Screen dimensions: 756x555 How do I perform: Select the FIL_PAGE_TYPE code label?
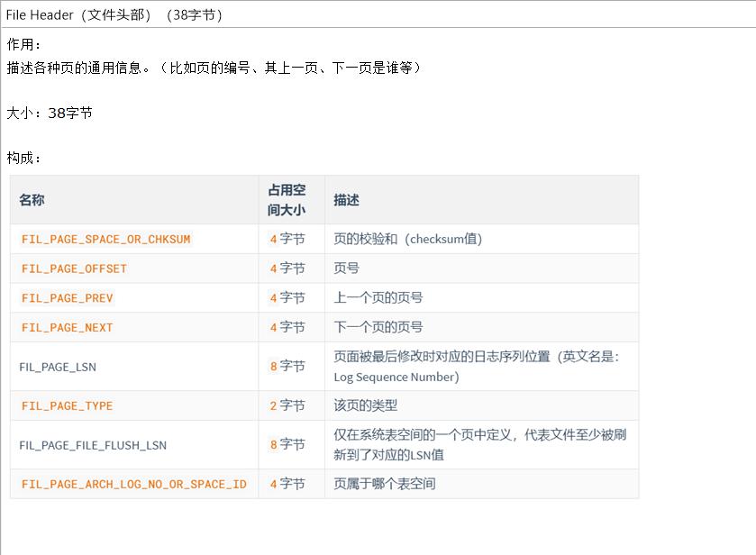click(x=68, y=406)
